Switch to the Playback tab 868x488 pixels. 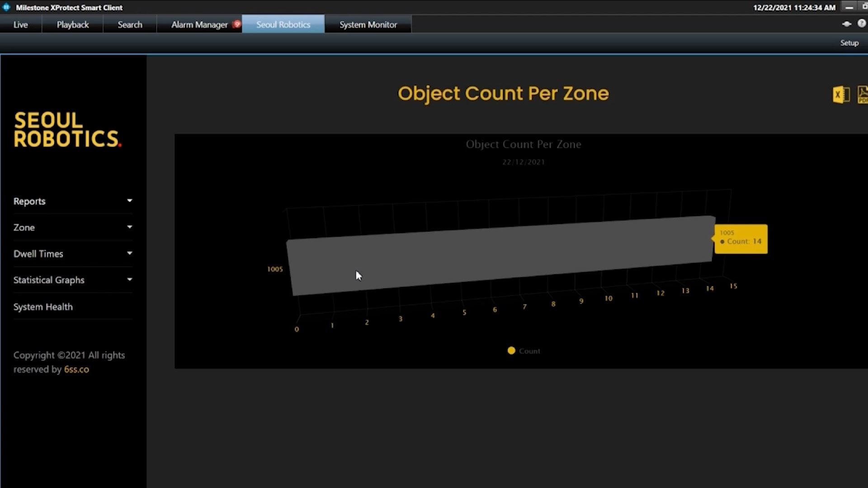73,24
